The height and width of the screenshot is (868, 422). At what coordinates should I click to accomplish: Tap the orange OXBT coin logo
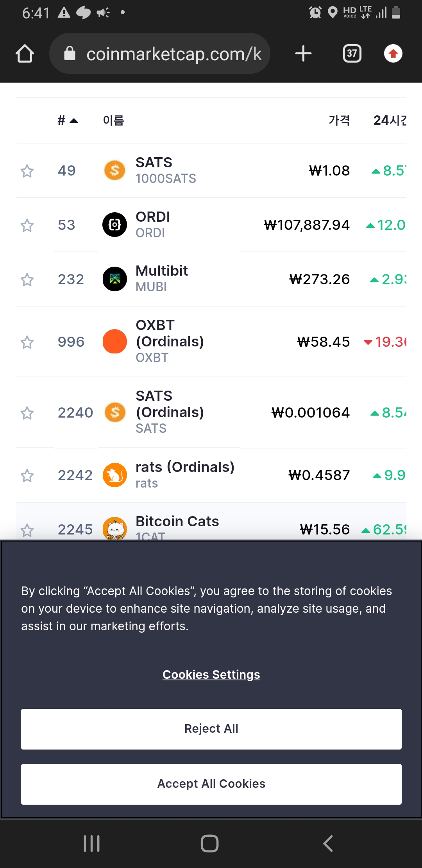114,341
